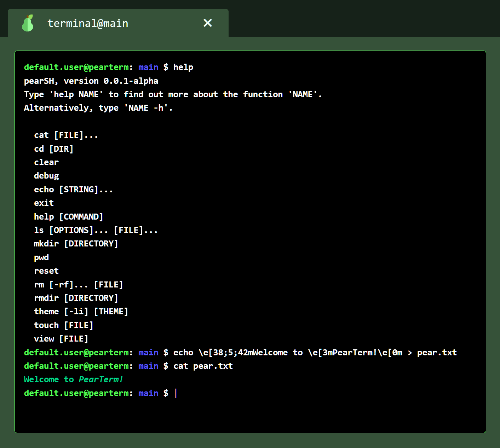Click the 'echo \e[38;5;42mWelcome' command text
This screenshot has width=500, height=448.
pos(230,353)
